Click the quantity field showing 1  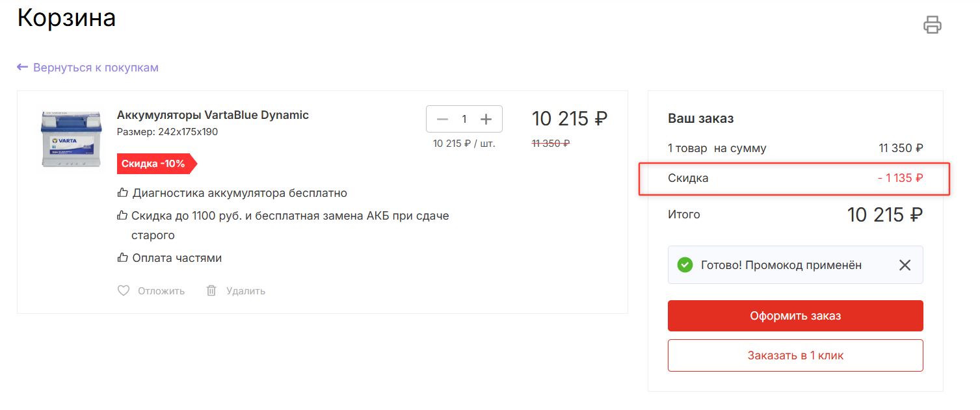tap(464, 119)
